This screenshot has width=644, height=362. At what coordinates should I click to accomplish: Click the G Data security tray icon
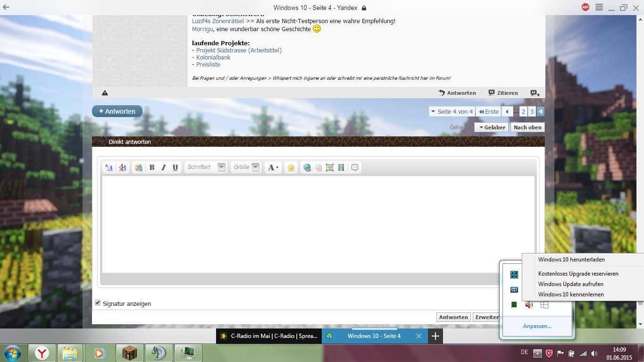point(549,353)
